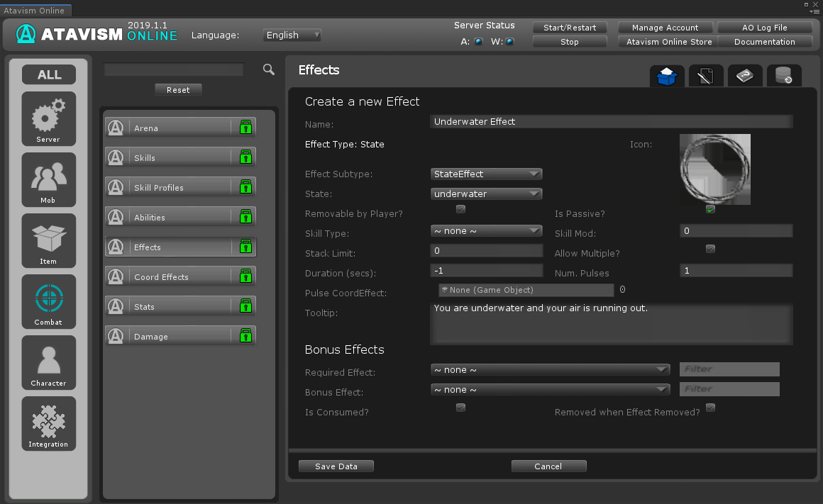Uncheck the Is Passive checkbox
Image resolution: width=823 pixels, height=504 pixels.
pos(710,209)
